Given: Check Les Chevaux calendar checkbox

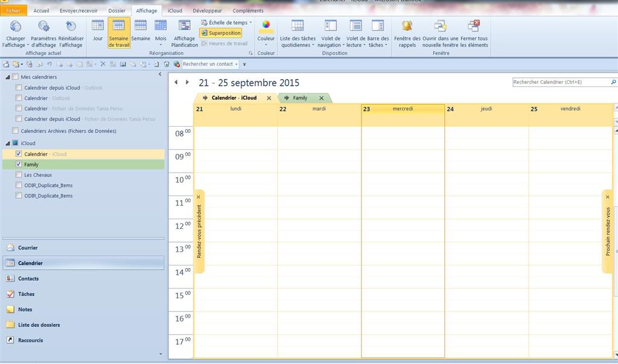Looking at the screenshot, I should (x=19, y=174).
